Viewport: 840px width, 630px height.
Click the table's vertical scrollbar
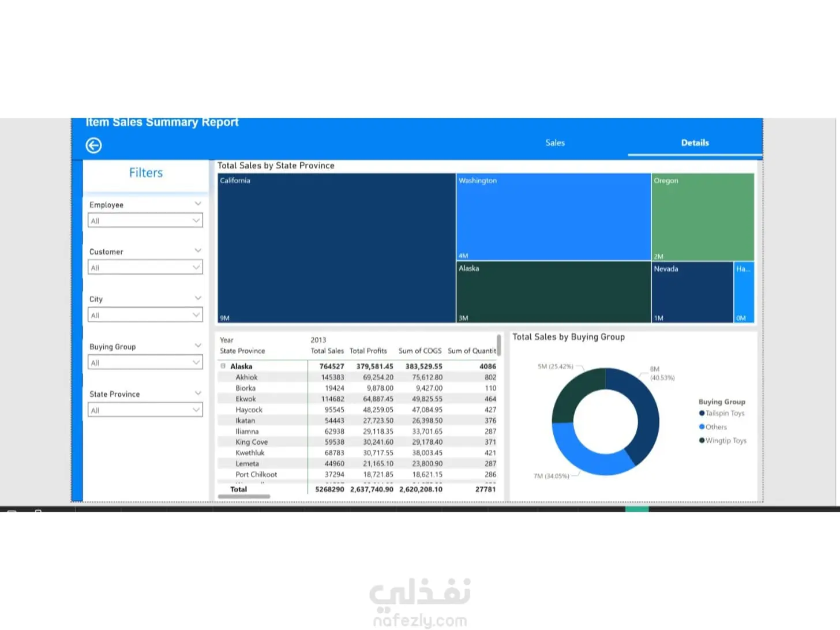(498, 344)
